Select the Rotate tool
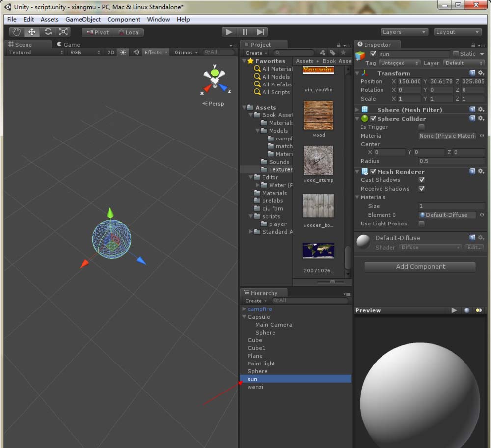 (x=48, y=32)
